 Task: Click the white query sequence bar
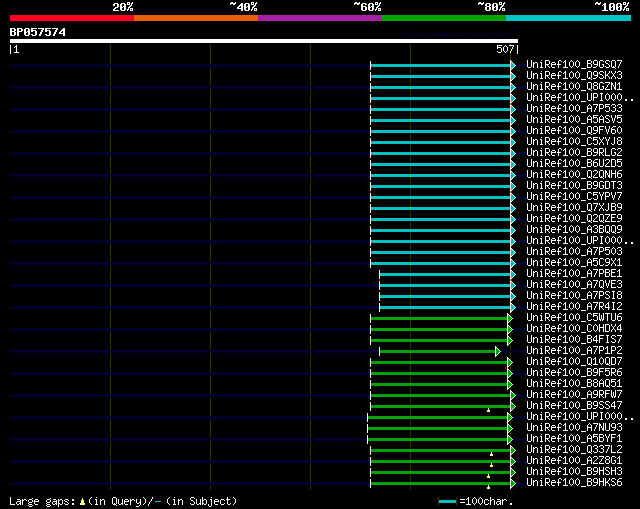point(264,41)
